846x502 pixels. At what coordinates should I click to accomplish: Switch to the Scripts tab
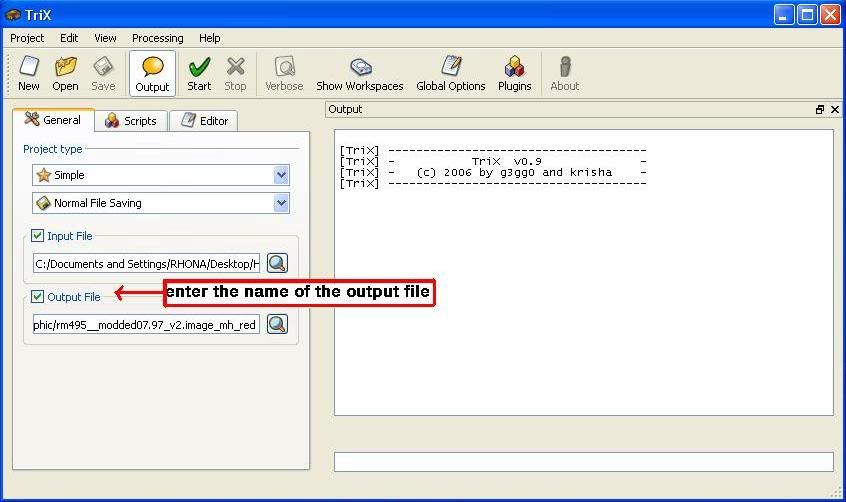coord(131,121)
